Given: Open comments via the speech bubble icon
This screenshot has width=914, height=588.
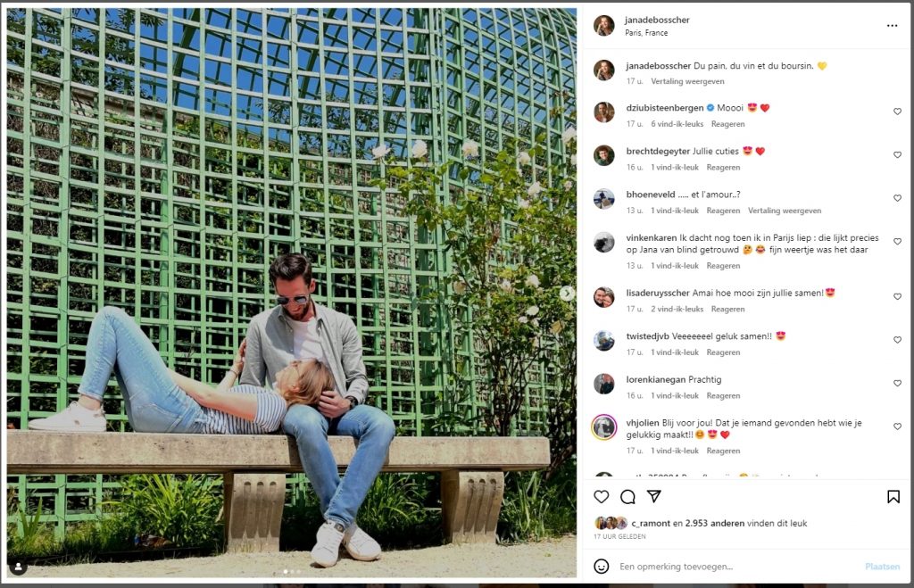Looking at the screenshot, I should pyautogui.click(x=627, y=496).
